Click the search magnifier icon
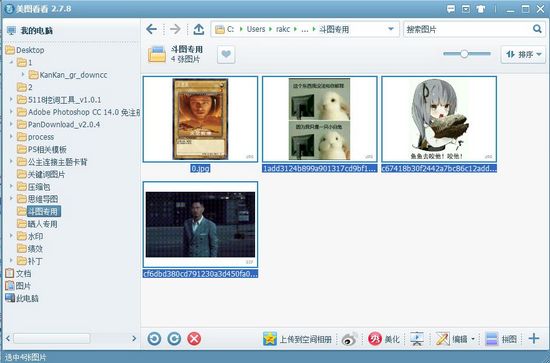This screenshot has width=550, height=363. click(x=537, y=29)
